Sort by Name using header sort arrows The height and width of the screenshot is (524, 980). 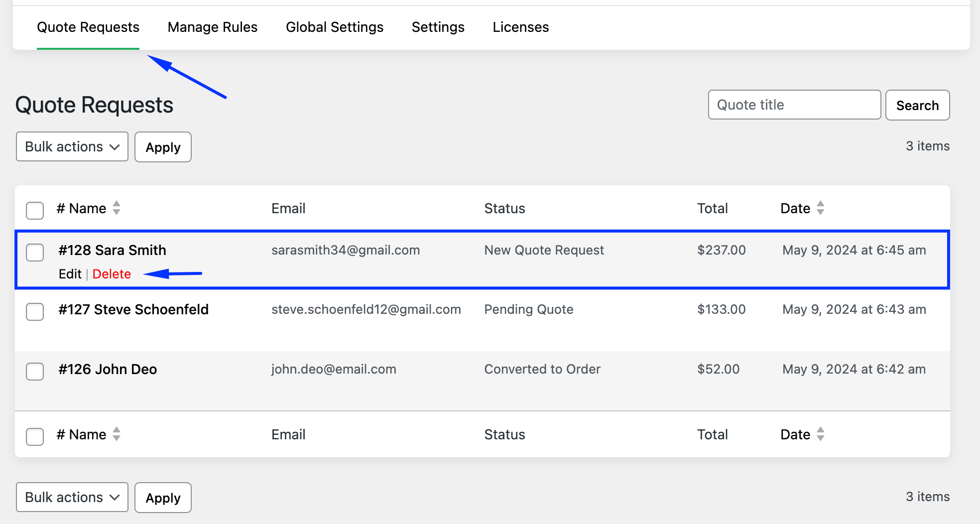pyautogui.click(x=116, y=208)
